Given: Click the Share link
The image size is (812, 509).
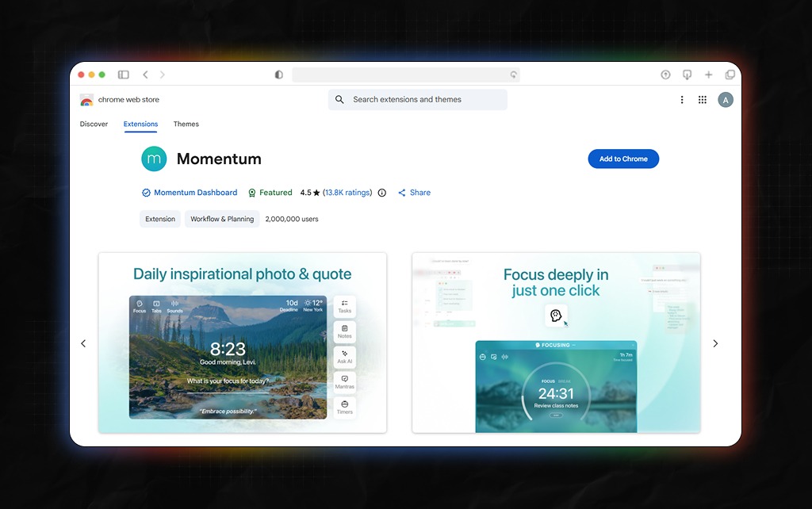Looking at the screenshot, I should (414, 193).
